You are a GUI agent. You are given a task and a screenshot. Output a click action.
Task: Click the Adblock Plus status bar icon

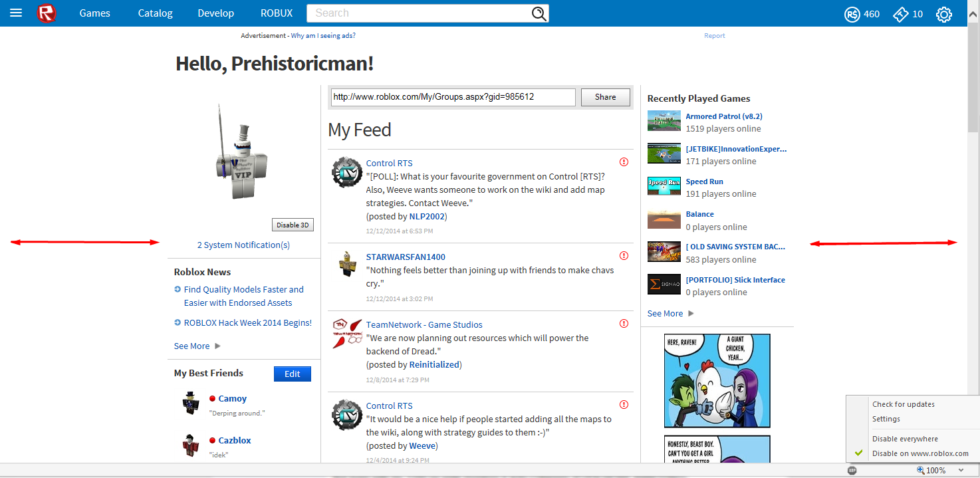[x=852, y=470]
